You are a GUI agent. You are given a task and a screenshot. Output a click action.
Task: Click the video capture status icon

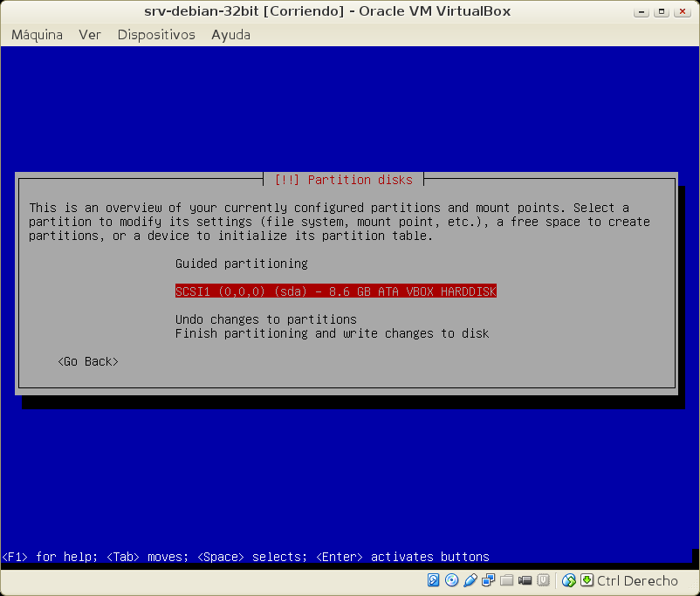point(525,580)
